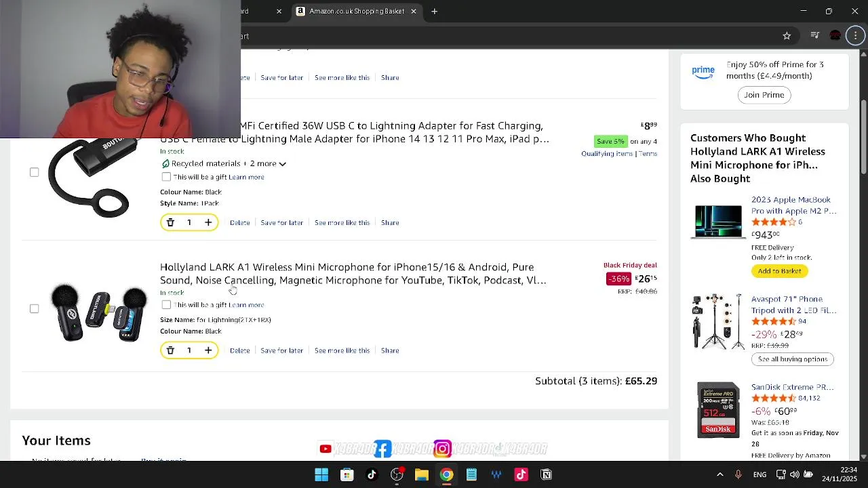868x488 pixels.
Task: Close the partially hidden left browser tab
Action: tap(279, 11)
